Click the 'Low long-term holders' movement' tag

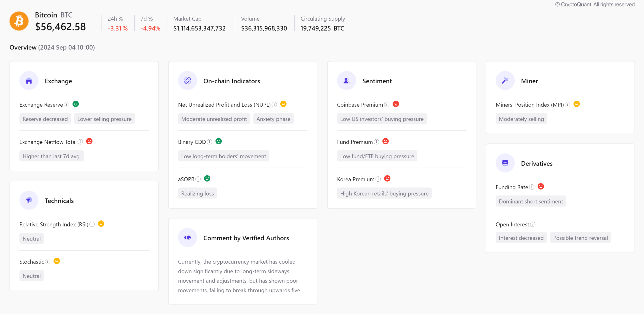pos(224,156)
